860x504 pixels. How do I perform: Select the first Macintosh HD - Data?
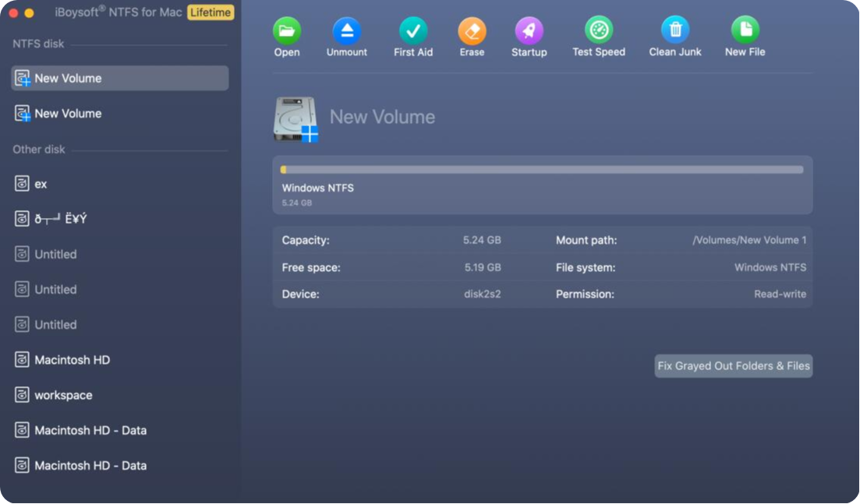[119, 430]
